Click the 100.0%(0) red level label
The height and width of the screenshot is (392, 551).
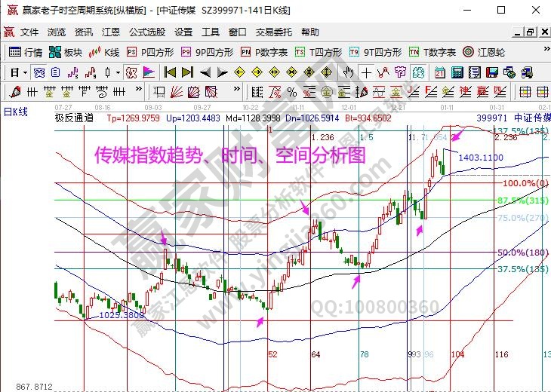(524, 183)
